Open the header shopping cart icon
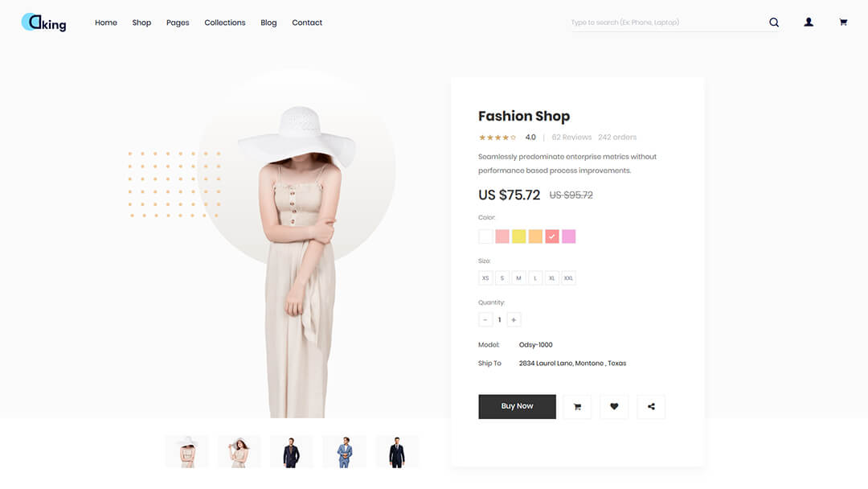 [843, 23]
